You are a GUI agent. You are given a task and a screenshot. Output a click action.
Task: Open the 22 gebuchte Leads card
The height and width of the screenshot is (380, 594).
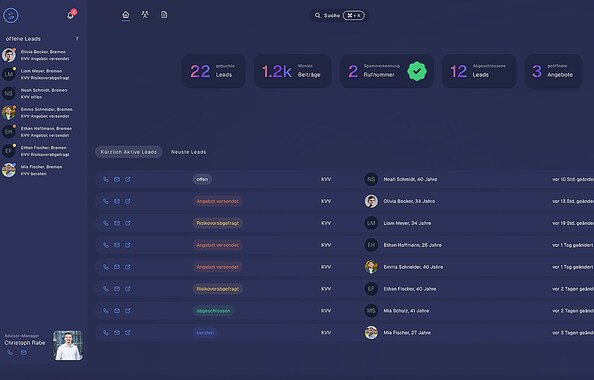(213, 71)
